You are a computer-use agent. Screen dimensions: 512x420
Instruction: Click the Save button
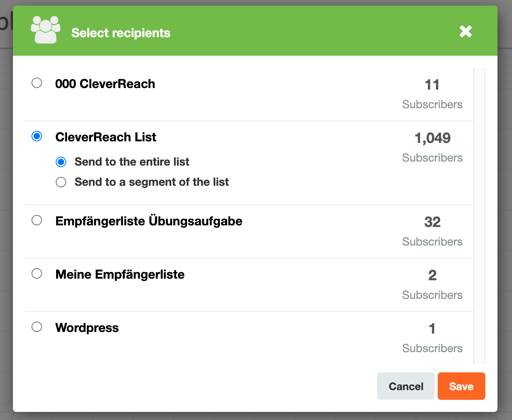tap(462, 386)
